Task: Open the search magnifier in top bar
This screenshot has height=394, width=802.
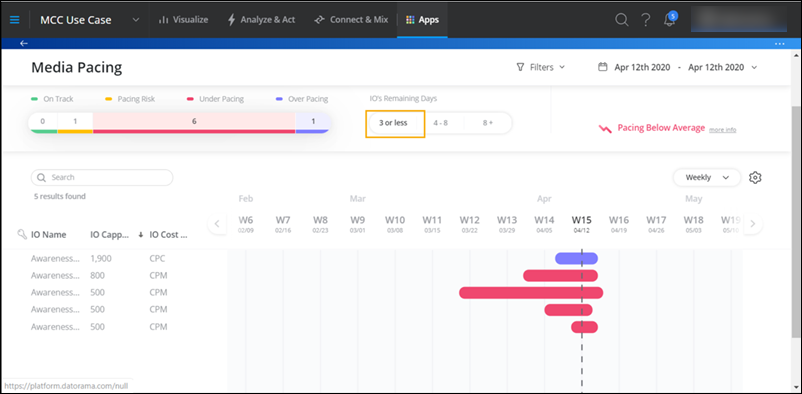Action: pos(621,20)
